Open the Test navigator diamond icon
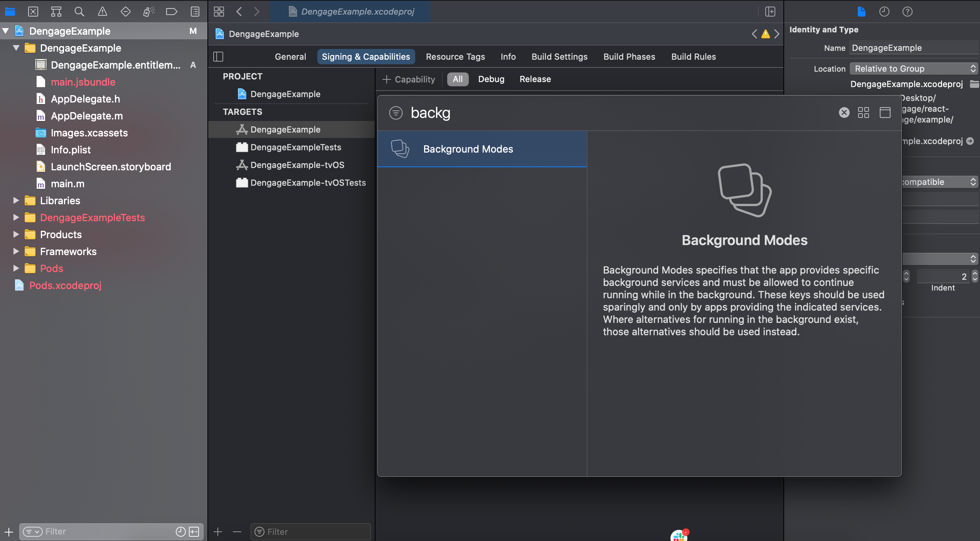980x541 pixels. (x=125, y=12)
